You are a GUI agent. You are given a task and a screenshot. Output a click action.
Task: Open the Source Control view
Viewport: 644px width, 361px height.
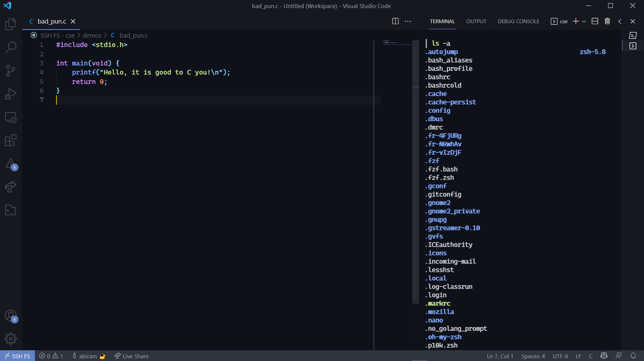pos(11,71)
